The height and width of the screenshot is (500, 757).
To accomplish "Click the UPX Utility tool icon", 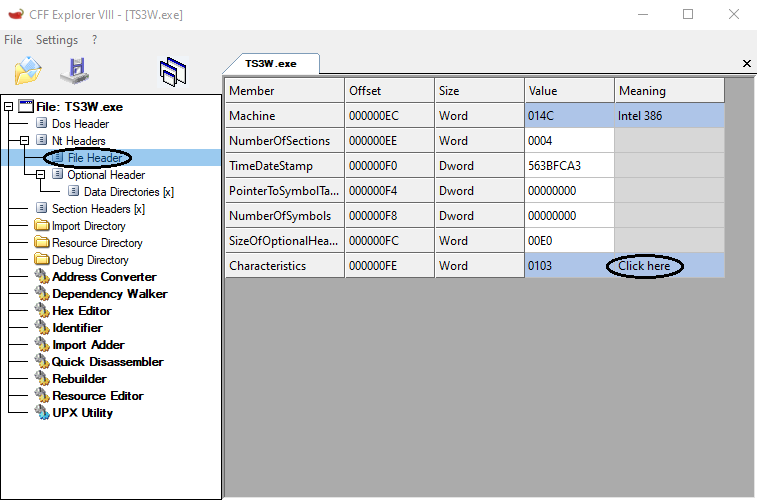I will pyautogui.click(x=42, y=413).
